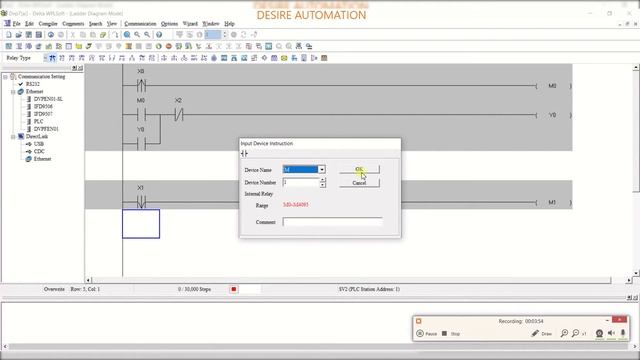Select CDC under DirectLink
The image size is (640, 360).
[39, 151]
